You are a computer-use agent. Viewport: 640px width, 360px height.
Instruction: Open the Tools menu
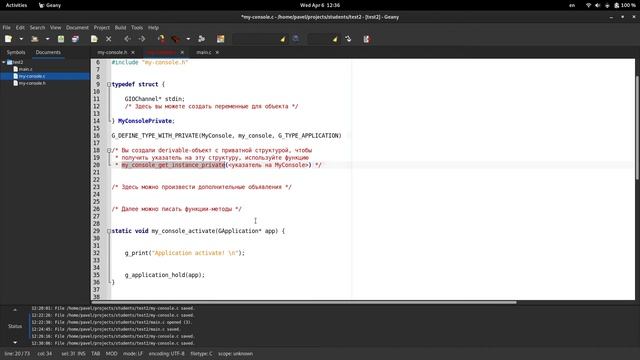pos(137,27)
